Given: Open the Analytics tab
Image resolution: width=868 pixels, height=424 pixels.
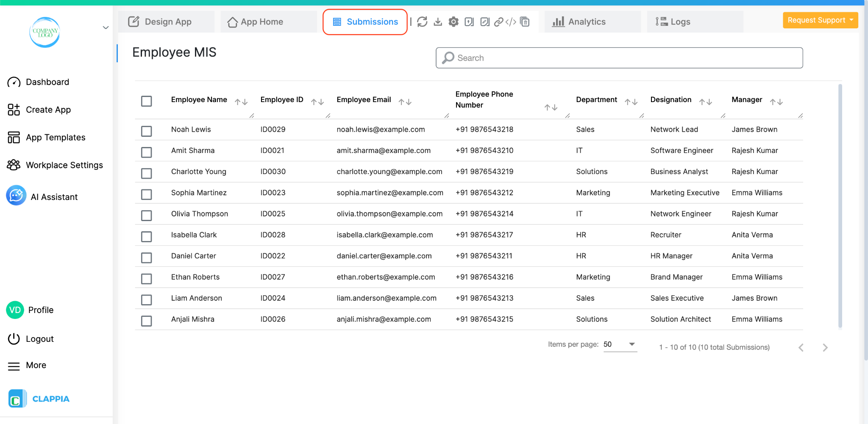Looking at the screenshot, I should coord(592,22).
